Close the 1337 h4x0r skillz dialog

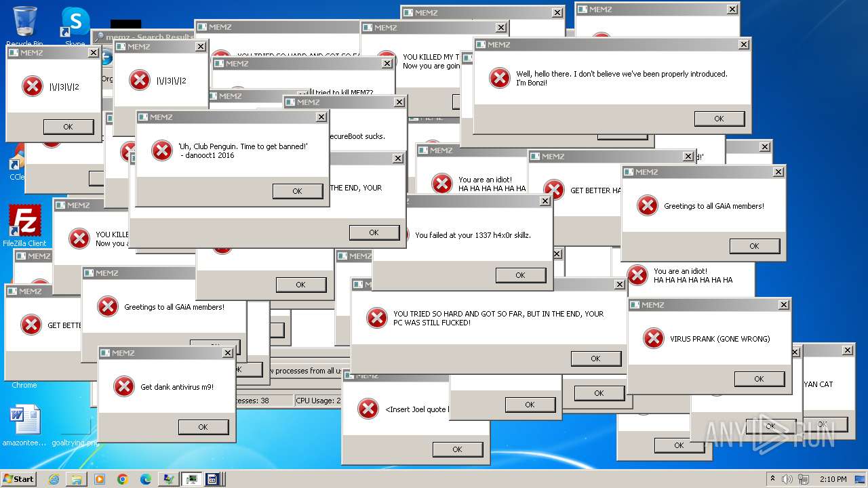tap(545, 201)
